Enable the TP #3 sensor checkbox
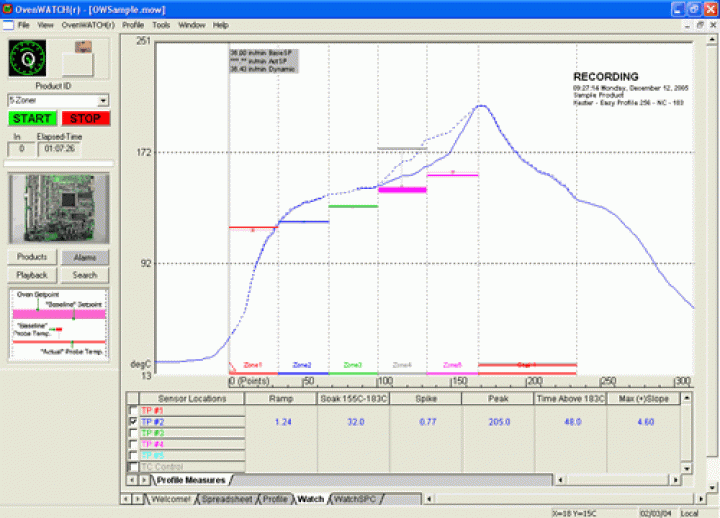The width and height of the screenshot is (720, 518). [x=134, y=433]
